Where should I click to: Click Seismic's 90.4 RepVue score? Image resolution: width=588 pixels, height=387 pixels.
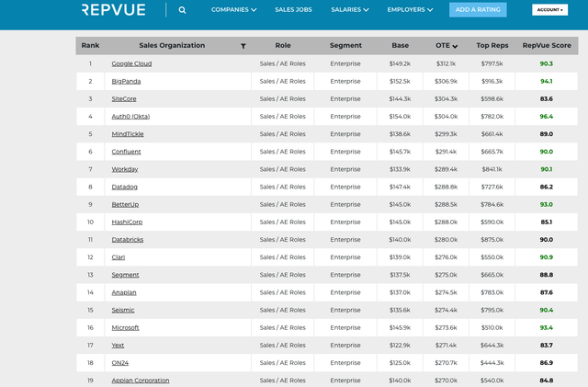click(547, 310)
